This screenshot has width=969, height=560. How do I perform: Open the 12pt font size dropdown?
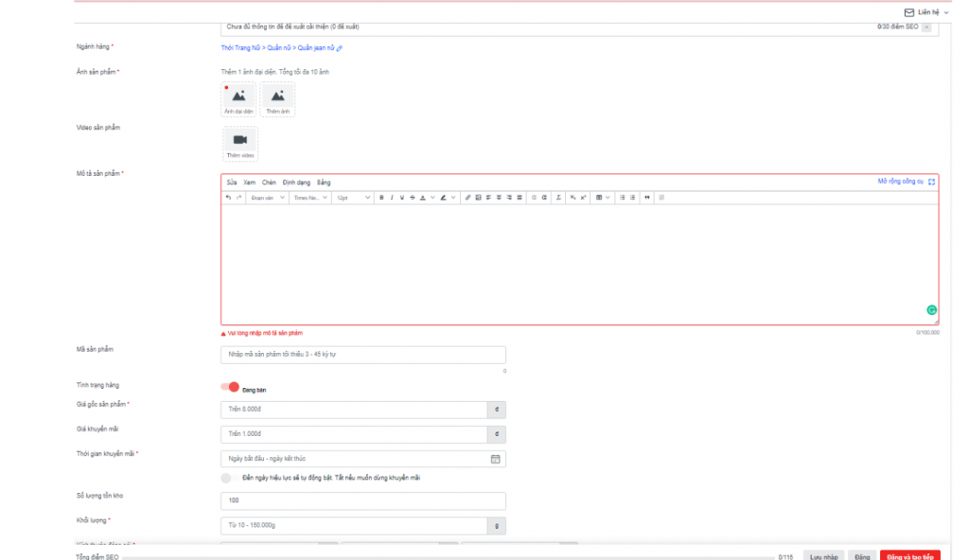(353, 198)
